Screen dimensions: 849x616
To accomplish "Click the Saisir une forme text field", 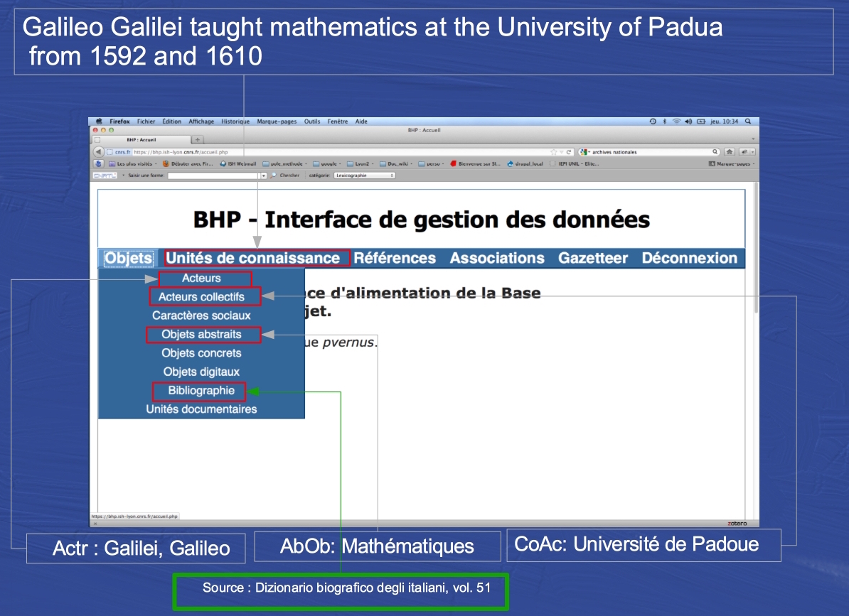I will [213, 175].
